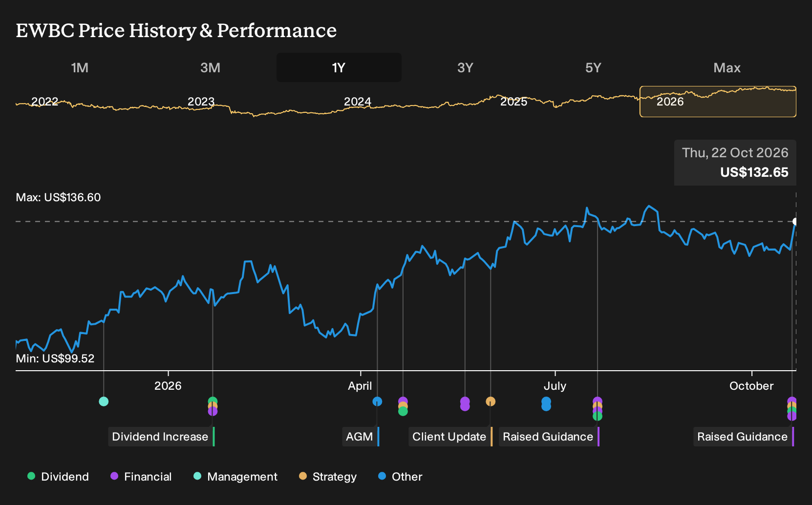
Task: Open the July Raised Guidance event label
Action: (x=549, y=437)
